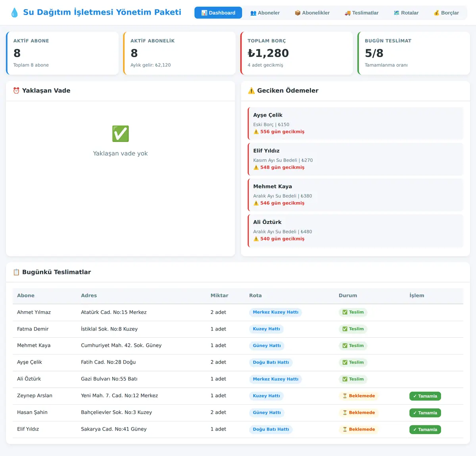Screen dimensions: 476x456
Task: Click the green checkmark icon above Yaklaşan vade yok
Action: point(120,134)
